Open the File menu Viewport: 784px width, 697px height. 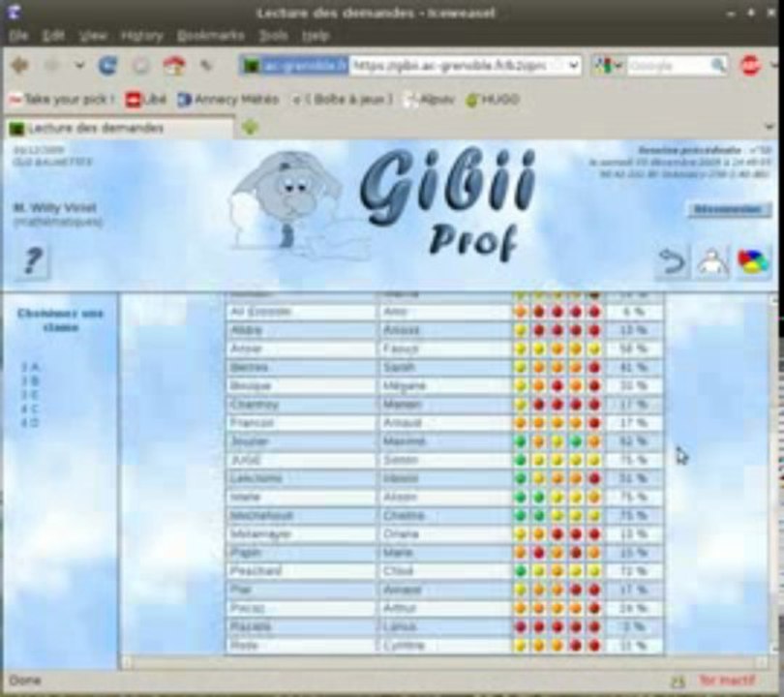tap(18, 36)
